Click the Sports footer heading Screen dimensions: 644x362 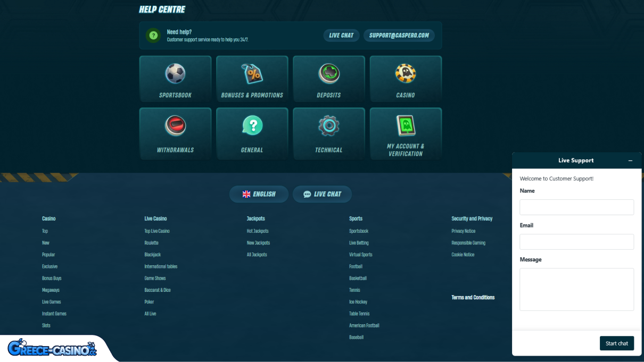(356, 218)
